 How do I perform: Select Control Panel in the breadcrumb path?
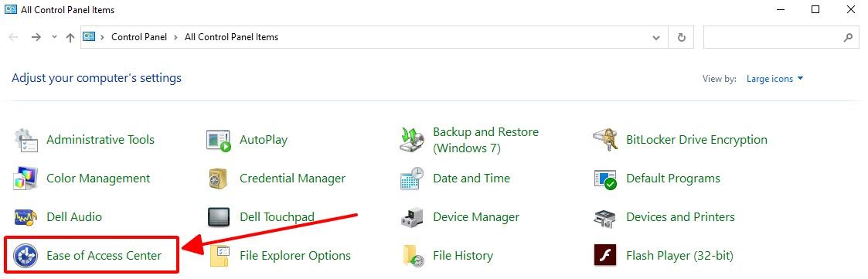click(x=139, y=37)
